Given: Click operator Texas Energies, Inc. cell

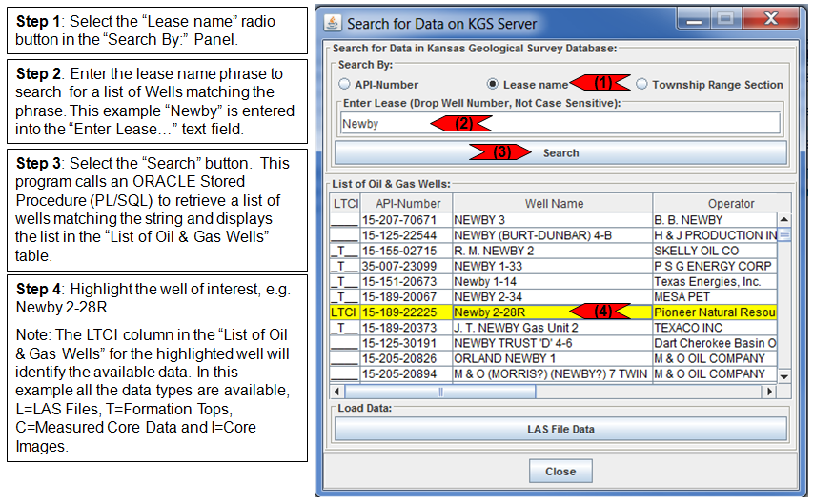Looking at the screenshot, I should [716, 281].
